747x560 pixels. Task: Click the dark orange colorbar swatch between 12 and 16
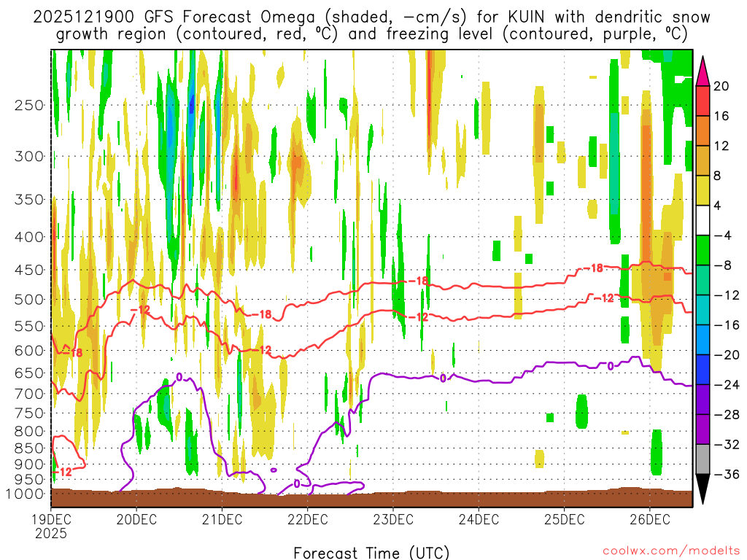[703, 131]
